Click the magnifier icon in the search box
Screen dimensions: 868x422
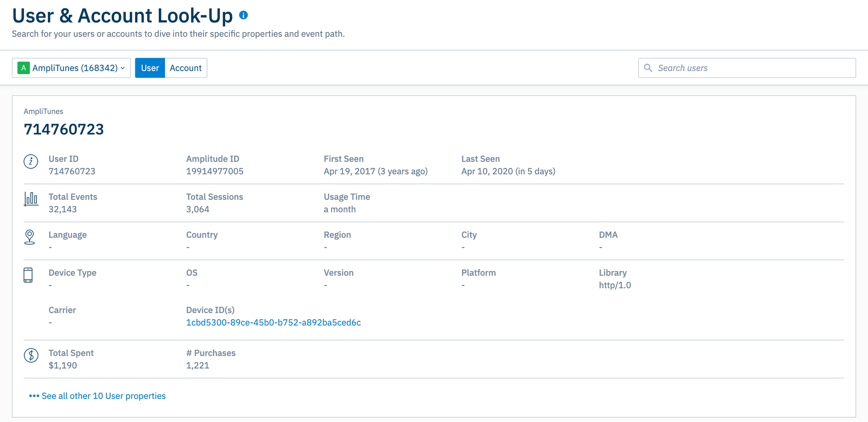(648, 68)
